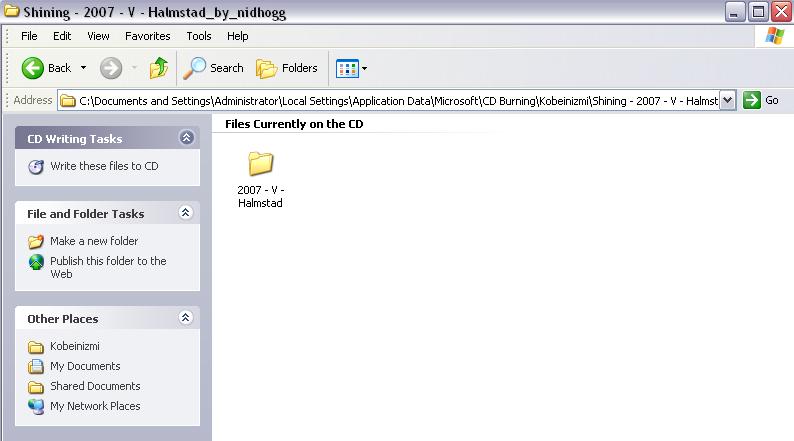Click the CD disc write icon

[x=36, y=167]
